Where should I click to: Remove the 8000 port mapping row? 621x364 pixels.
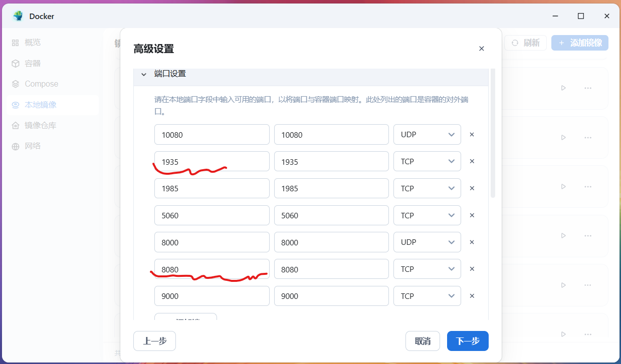click(472, 242)
